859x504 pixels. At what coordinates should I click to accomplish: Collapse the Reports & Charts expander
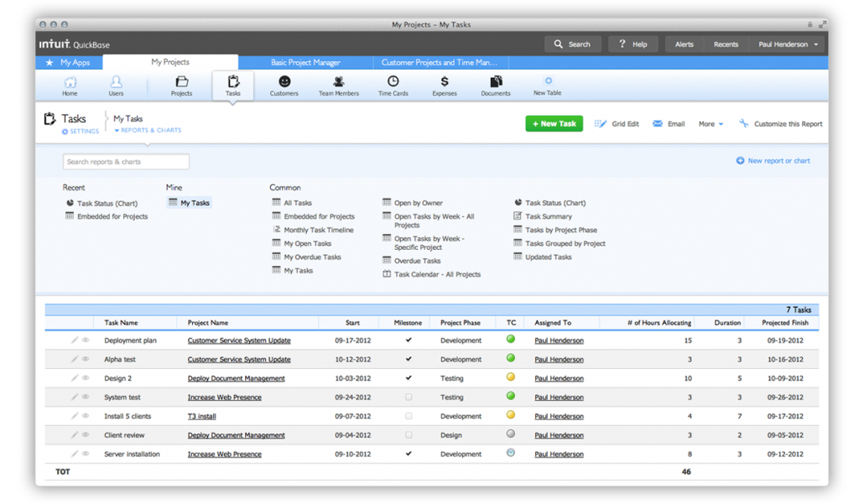tap(148, 131)
